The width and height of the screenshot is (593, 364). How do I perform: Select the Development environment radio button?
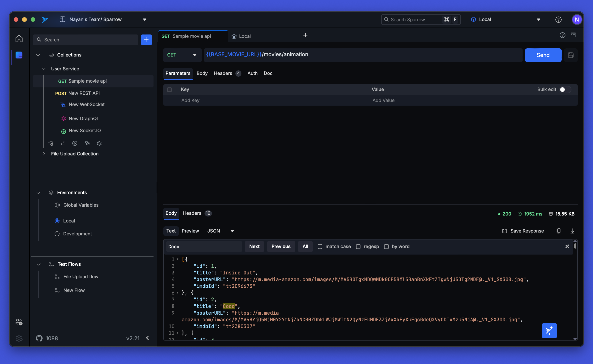pos(57,234)
